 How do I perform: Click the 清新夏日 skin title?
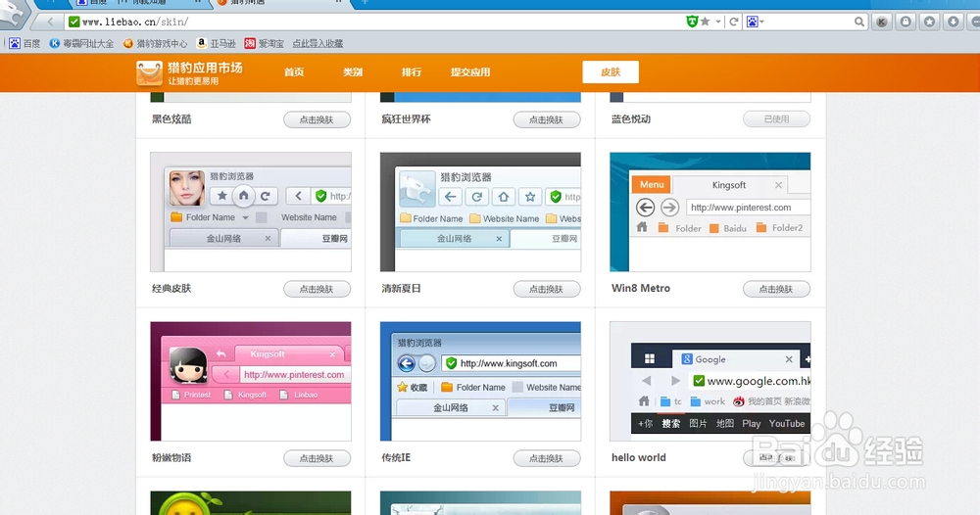click(x=401, y=289)
